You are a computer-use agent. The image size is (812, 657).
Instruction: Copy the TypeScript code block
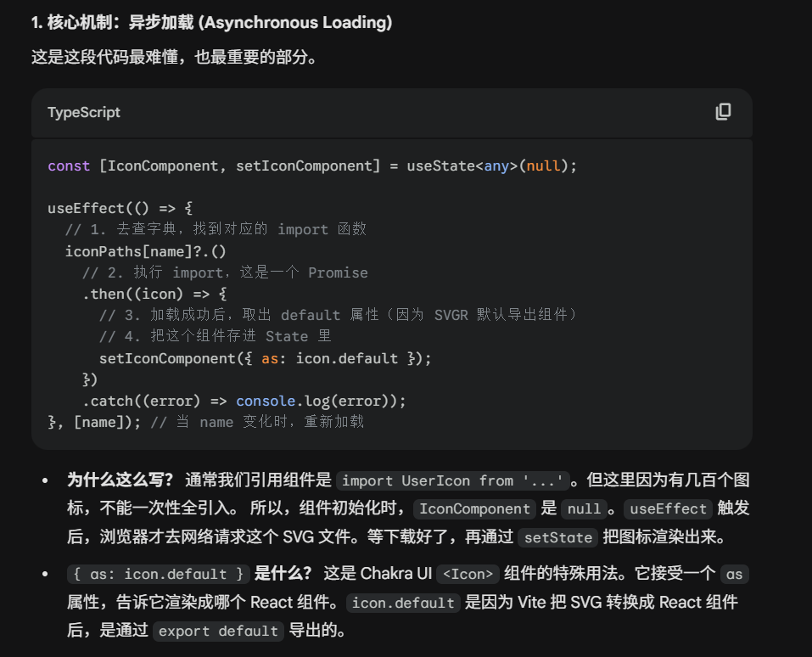tap(723, 112)
